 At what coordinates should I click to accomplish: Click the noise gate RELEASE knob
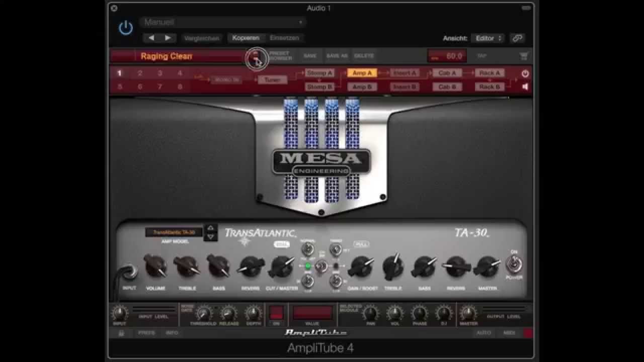coord(229,313)
